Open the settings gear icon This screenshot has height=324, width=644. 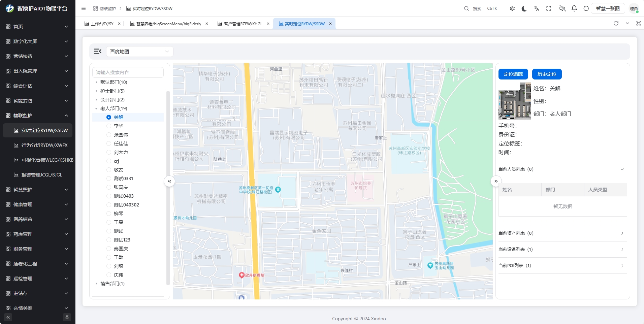(x=512, y=9)
